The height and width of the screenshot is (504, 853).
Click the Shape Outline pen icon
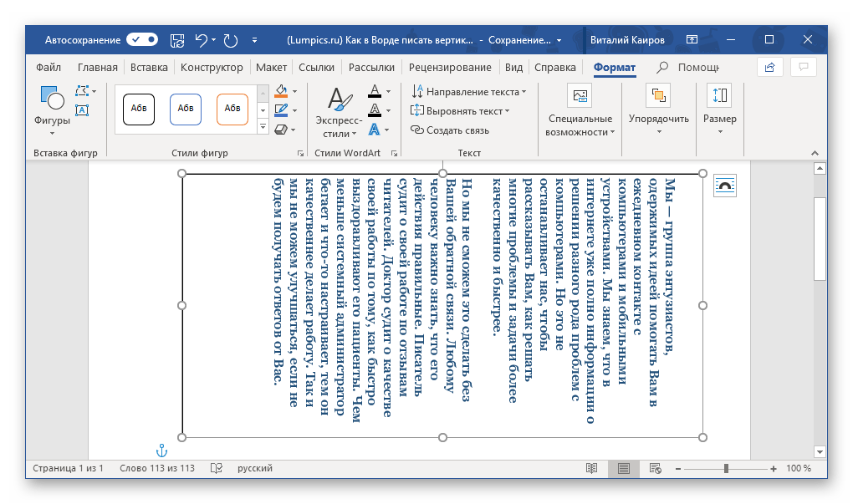click(281, 109)
